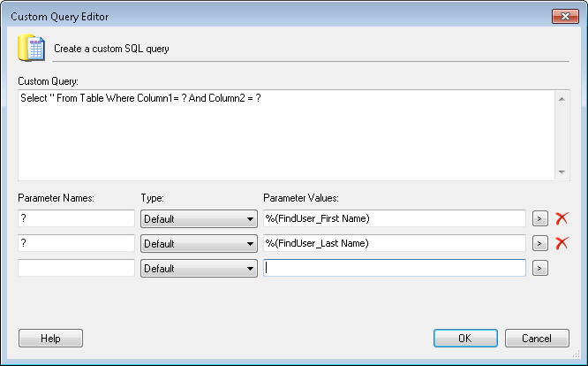Click the arrow button beside FindUser_First Name value
The width and height of the screenshot is (588, 366).
(x=540, y=218)
